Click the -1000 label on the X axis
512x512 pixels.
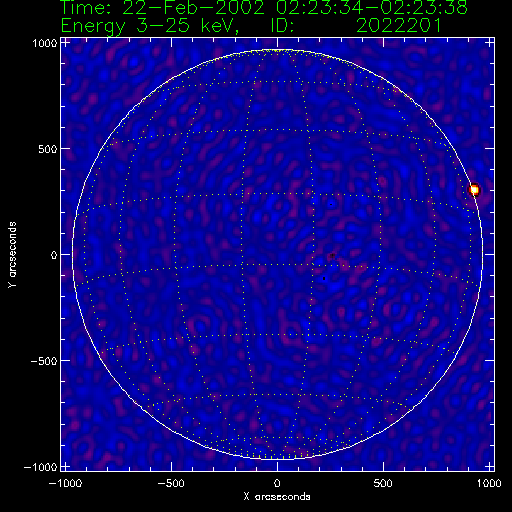point(65,483)
